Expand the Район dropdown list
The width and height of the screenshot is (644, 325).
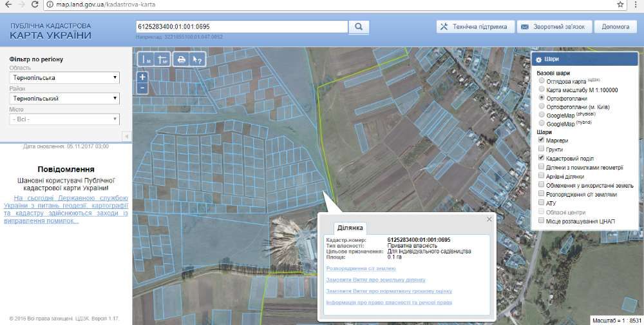[x=65, y=99]
